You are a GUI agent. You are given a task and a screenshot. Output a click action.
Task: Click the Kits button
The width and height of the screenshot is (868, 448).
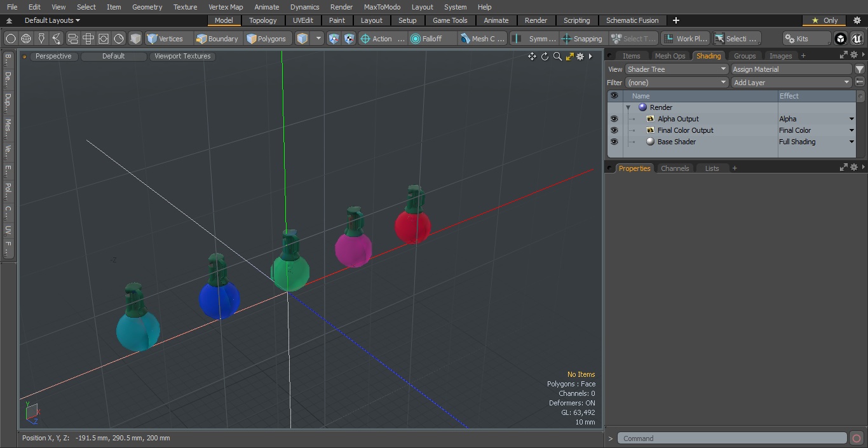(x=806, y=39)
